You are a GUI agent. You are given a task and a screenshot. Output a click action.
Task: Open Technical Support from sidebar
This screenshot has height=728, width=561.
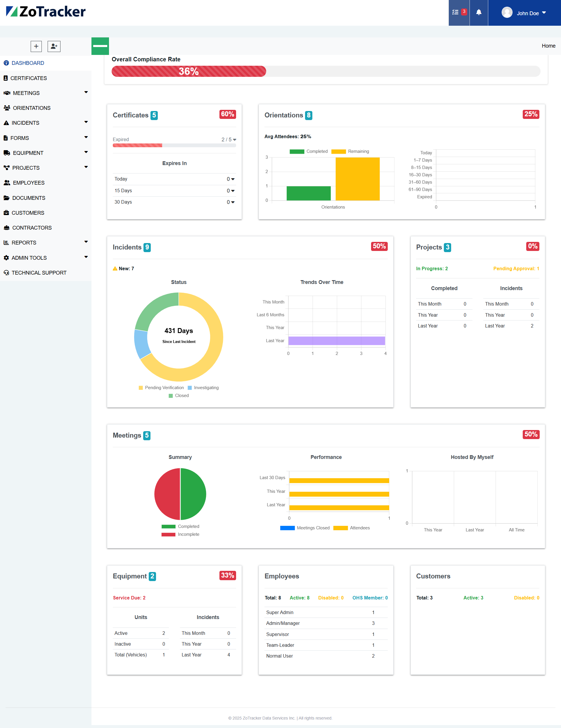[x=39, y=273]
